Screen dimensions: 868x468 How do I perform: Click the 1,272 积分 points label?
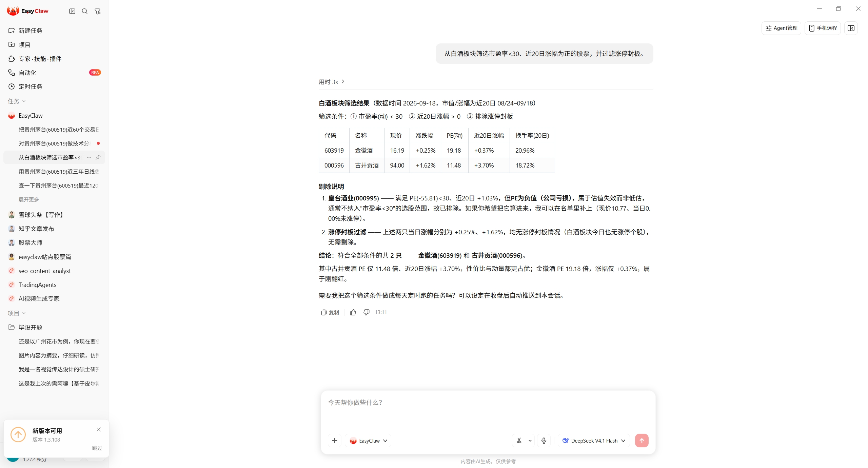click(35, 460)
